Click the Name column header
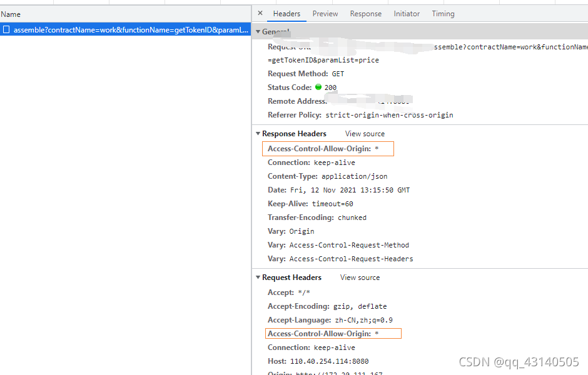This screenshot has height=375, width=588. pyautogui.click(x=11, y=14)
